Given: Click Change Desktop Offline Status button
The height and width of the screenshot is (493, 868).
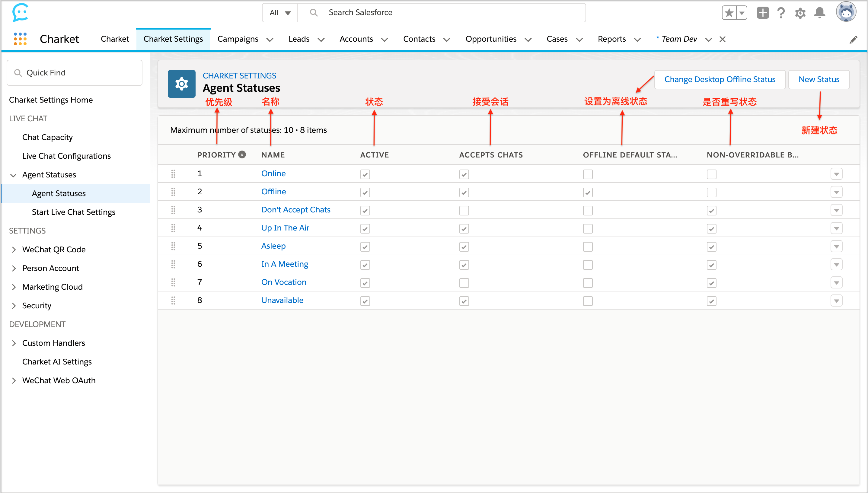Looking at the screenshot, I should click(720, 80).
